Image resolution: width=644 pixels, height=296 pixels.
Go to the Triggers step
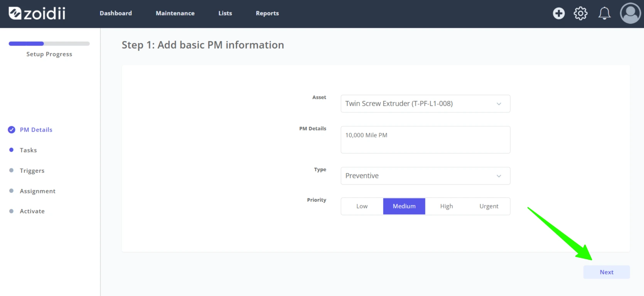32,171
